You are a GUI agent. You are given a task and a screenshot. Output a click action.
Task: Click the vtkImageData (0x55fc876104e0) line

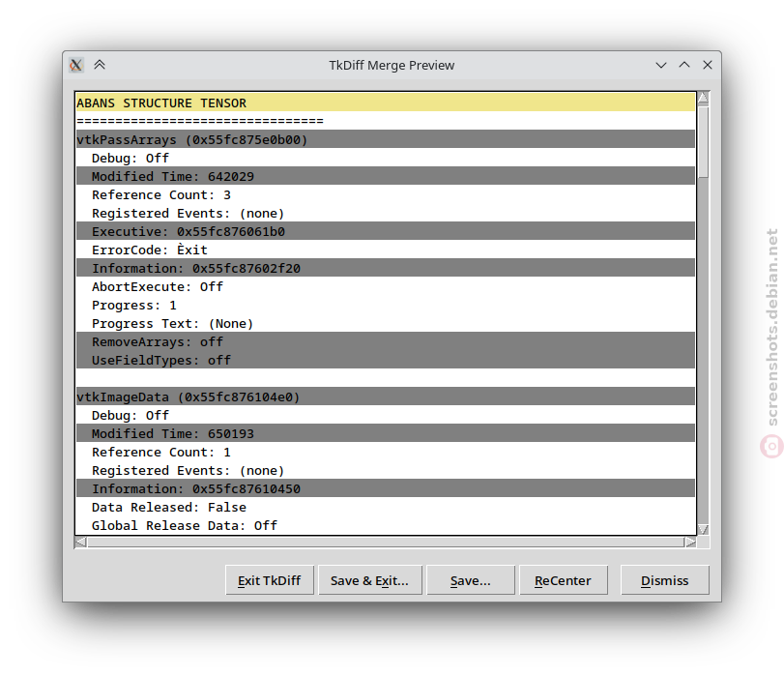tap(386, 397)
